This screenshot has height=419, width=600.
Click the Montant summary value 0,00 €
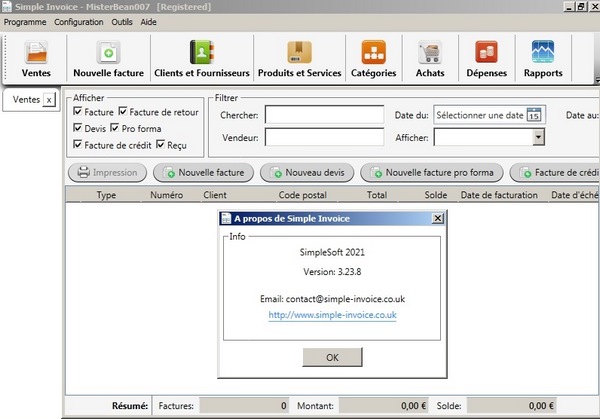[x=384, y=406]
